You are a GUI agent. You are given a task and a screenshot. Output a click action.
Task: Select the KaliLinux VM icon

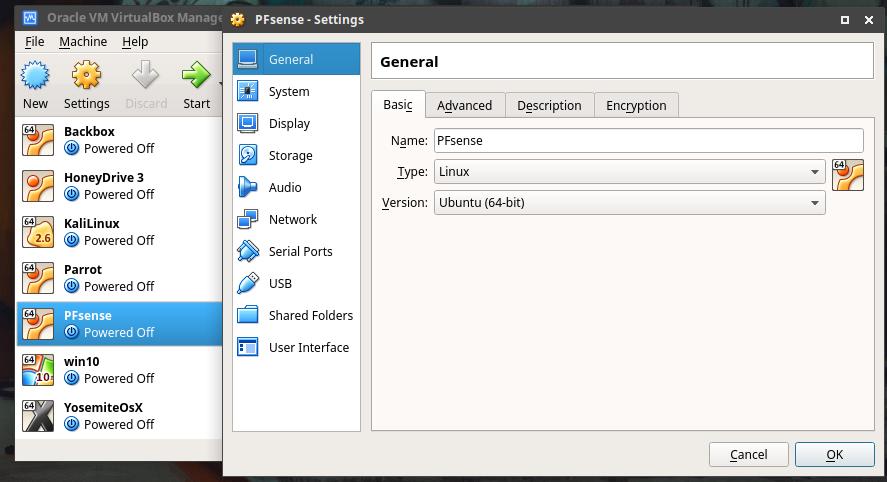click(x=38, y=232)
